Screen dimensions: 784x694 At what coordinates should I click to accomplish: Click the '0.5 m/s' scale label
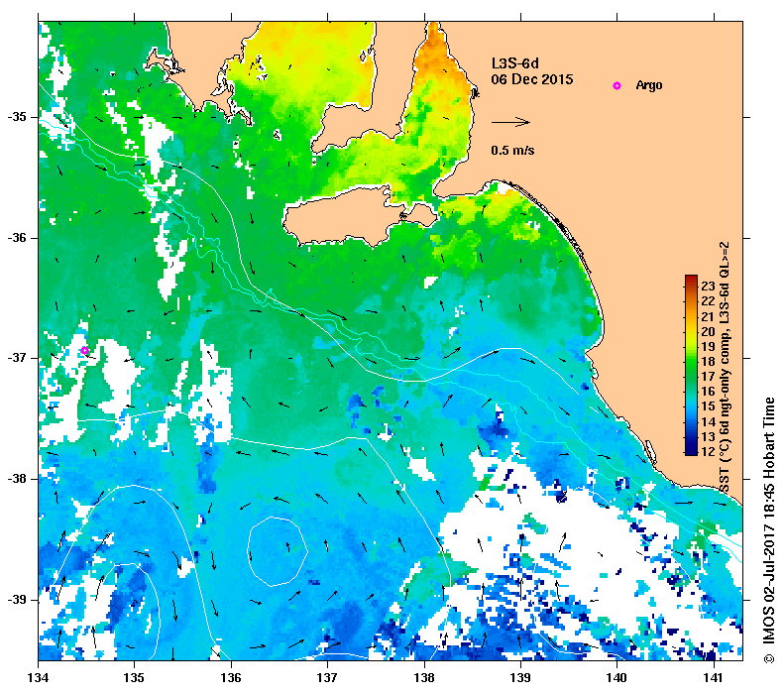512,150
